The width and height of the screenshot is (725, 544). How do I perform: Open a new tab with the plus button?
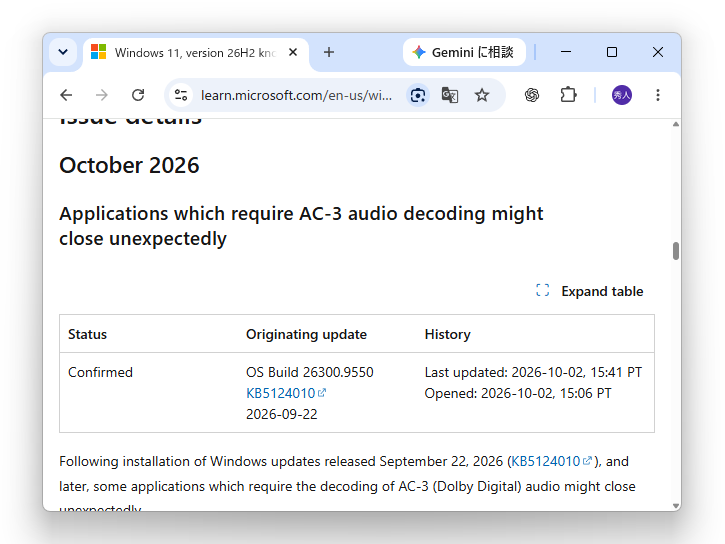click(329, 52)
